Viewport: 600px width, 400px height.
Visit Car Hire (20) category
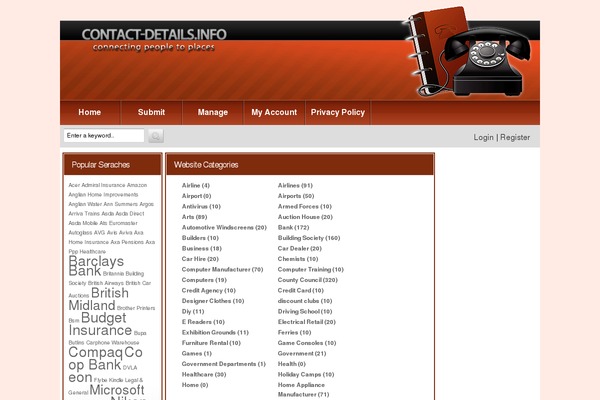coord(200,259)
